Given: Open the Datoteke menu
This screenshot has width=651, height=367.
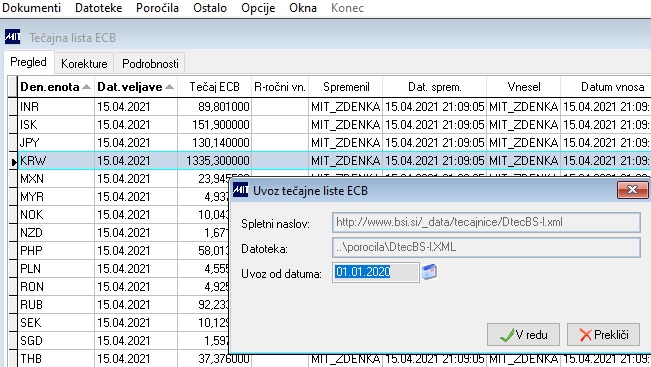Looking at the screenshot, I should coord(98,8).
